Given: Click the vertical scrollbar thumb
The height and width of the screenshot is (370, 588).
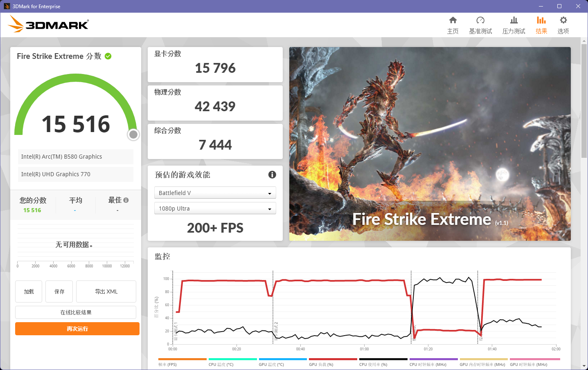Looking at the screenshot, I should [584, 100].
